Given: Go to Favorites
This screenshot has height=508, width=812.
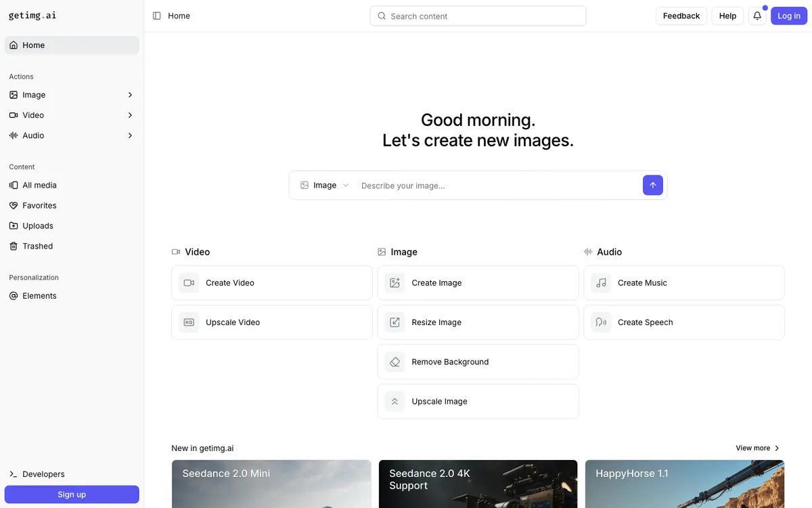Looking at the screenshot, I should tap(72, 205).
